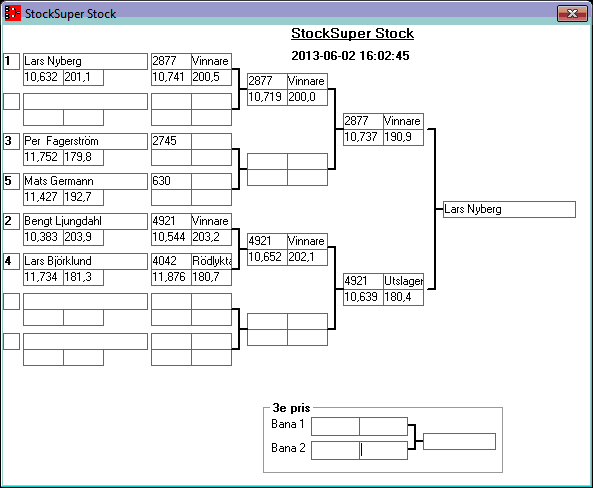Click the 630 start number cell
The image size is (593, 488).
(171, 181)
